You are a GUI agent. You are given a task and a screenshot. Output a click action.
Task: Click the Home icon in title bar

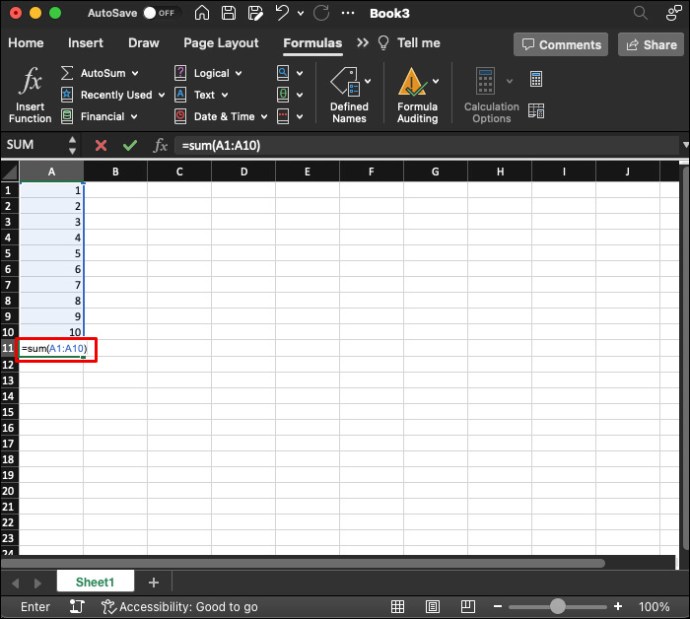(202, 13)
